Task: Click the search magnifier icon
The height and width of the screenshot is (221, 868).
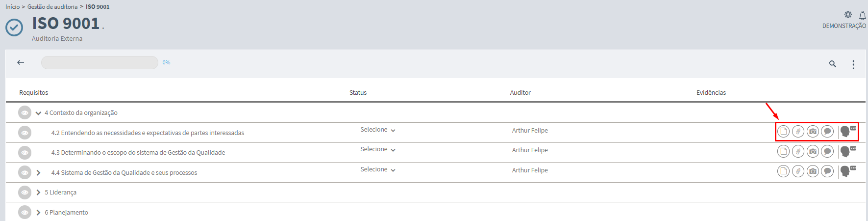Action: coord(832,64)
